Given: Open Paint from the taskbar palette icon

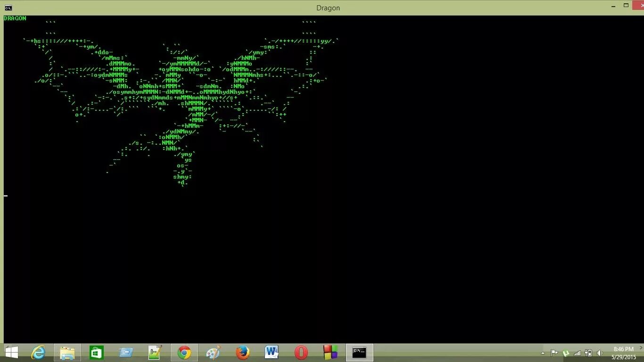Looking at the screenshot, I should click(x=214, y=352).
